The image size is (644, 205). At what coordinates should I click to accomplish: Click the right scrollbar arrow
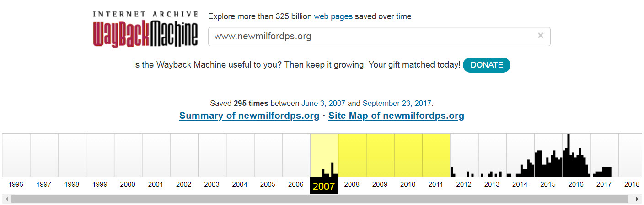pyautogui.click(x=637, y=199)
